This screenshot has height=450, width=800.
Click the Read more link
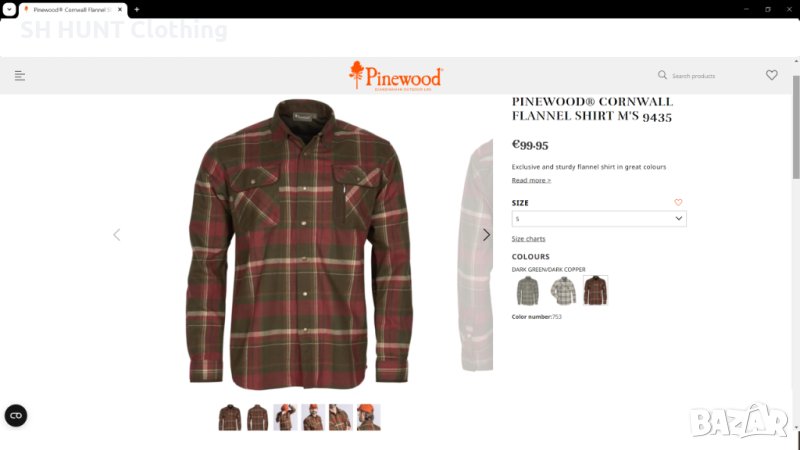point(531,180)
